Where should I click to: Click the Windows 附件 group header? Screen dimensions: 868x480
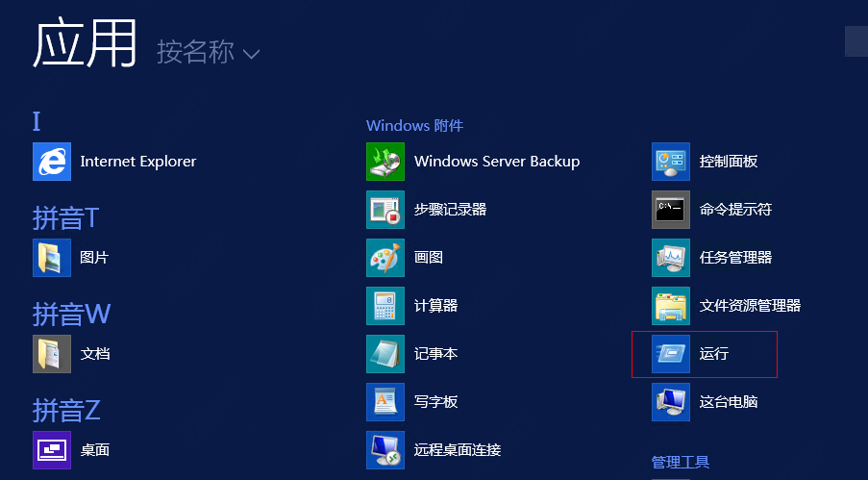(x=414, y=126)
